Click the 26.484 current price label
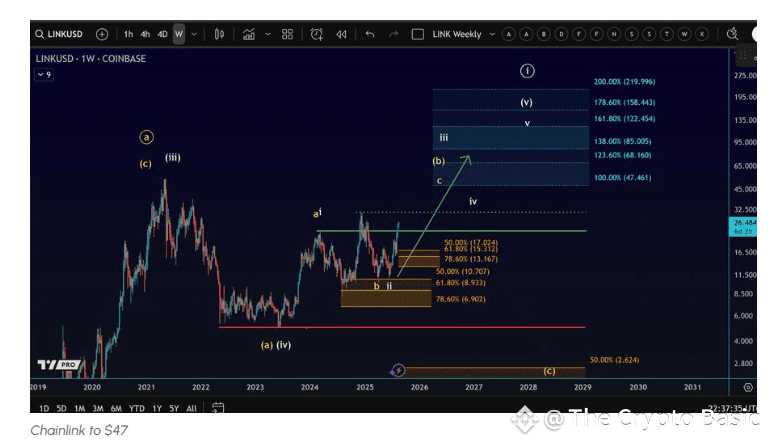The image size is (768, 445). click(x=744, y=227)
